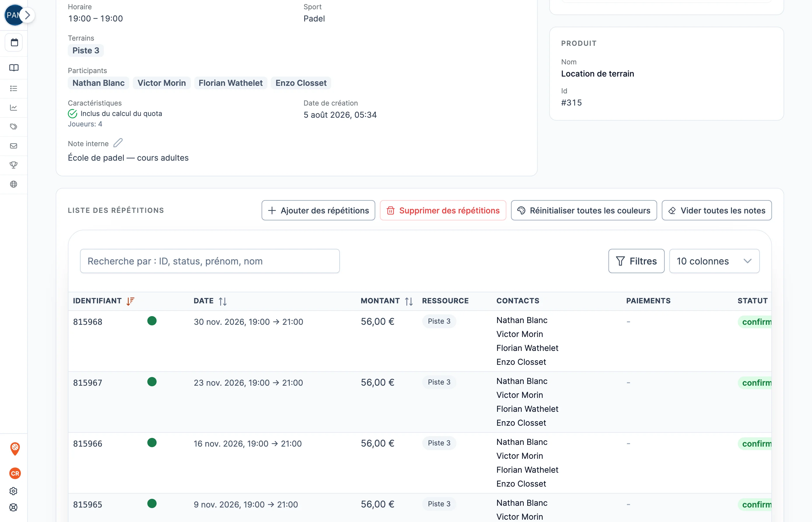Click the 56,00 € amount in row 815967

pos(378,383)
